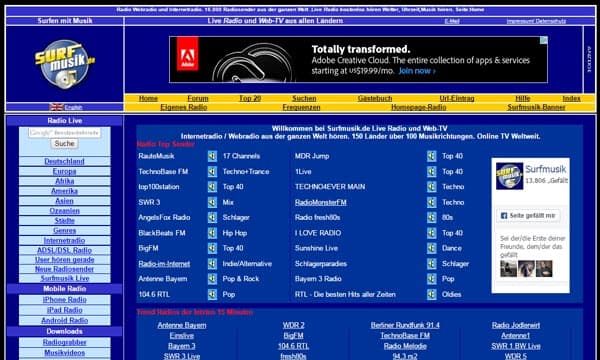This screenshot has width=600, height=360.
Task: Click the British flag English icon
Action: pyautogui.click(x=56, y=107)
